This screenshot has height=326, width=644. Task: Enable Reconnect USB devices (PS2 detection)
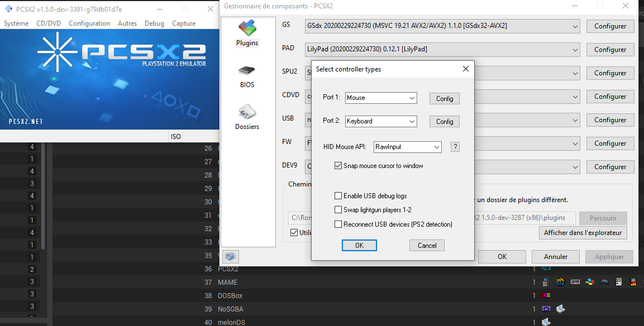[x=338, y=224]
